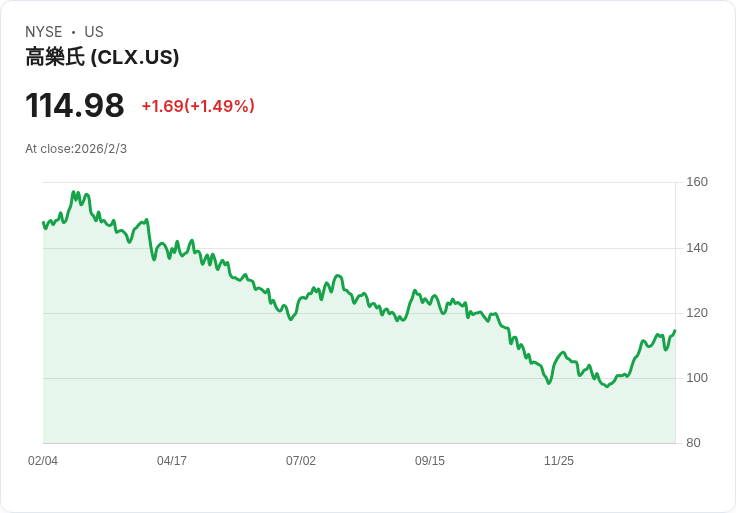Click the 80 y-axis label
The width and height of the screenshot is (736, 513).
[x=693, y=443]
